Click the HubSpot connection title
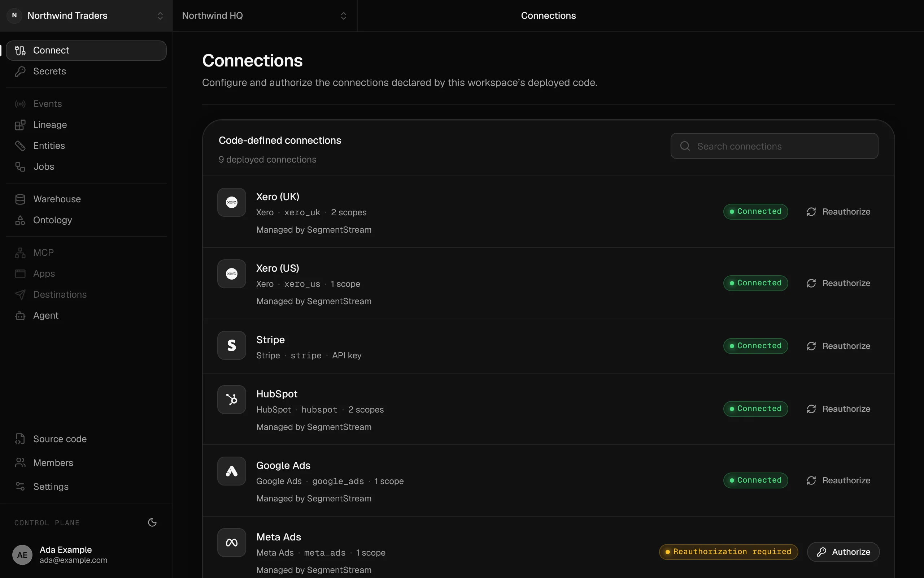Viewport: 924px width, 578px height. tap(277, 394)
